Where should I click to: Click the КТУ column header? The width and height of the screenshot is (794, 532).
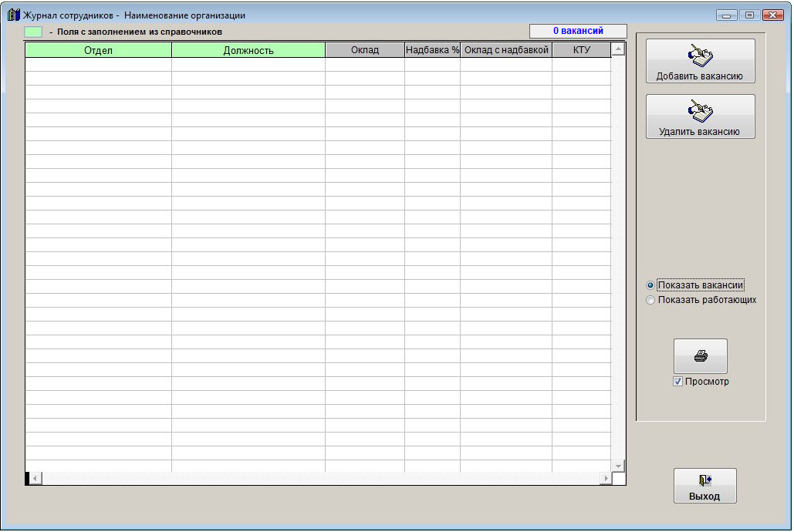[581, 50]
